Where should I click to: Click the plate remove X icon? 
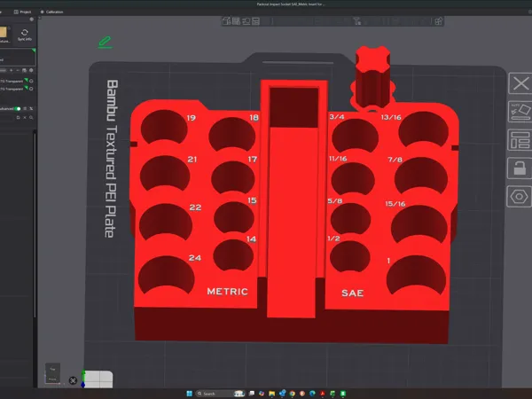pos(520,83)
